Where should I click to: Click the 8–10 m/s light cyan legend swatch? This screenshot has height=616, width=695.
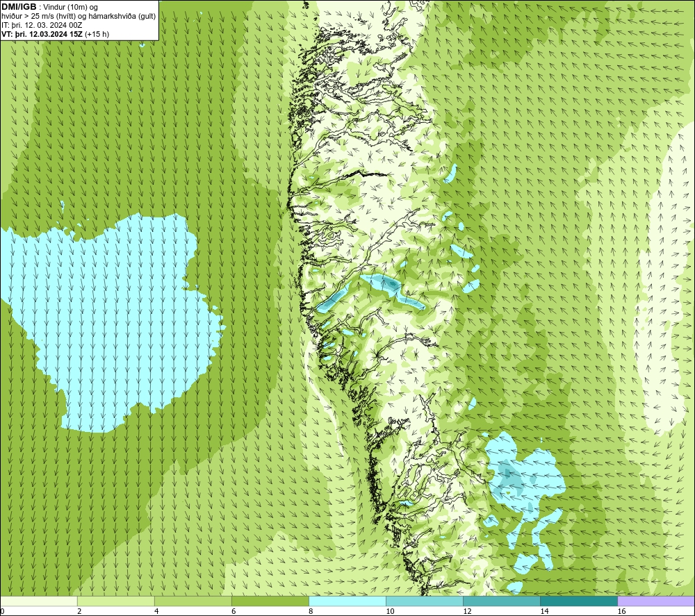[347, 601]
